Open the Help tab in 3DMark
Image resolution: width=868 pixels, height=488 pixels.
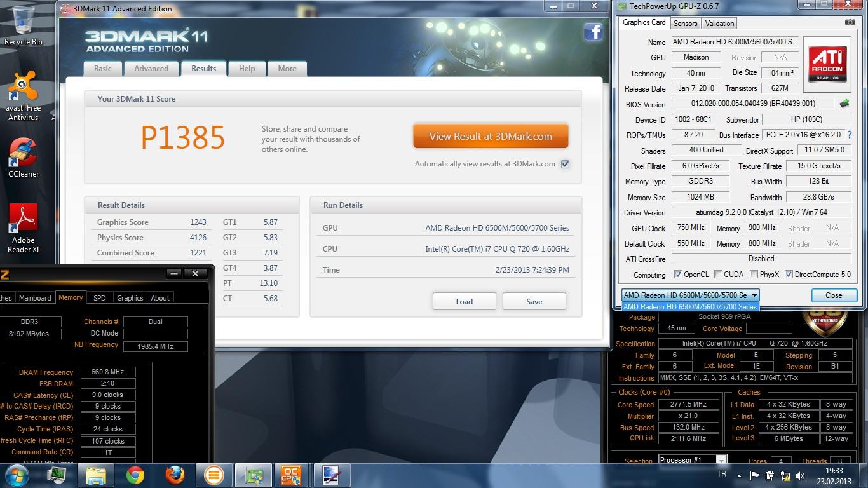point(247,69)
